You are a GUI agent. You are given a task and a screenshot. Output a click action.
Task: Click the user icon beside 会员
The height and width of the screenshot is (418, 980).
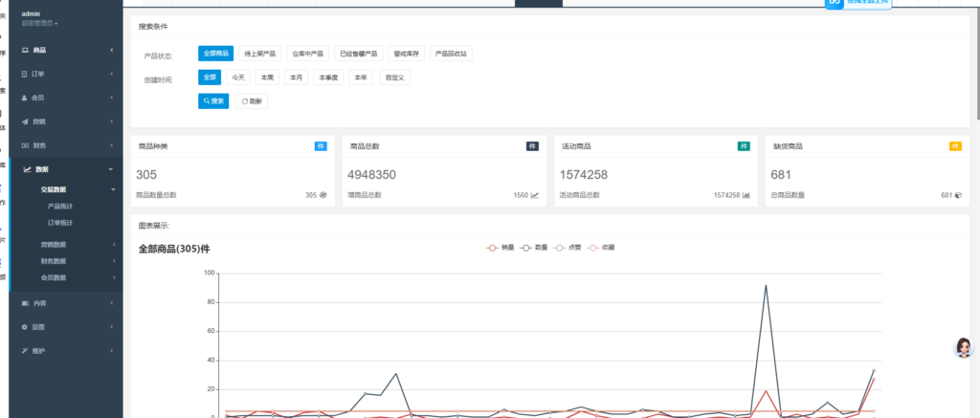(25, 98)
